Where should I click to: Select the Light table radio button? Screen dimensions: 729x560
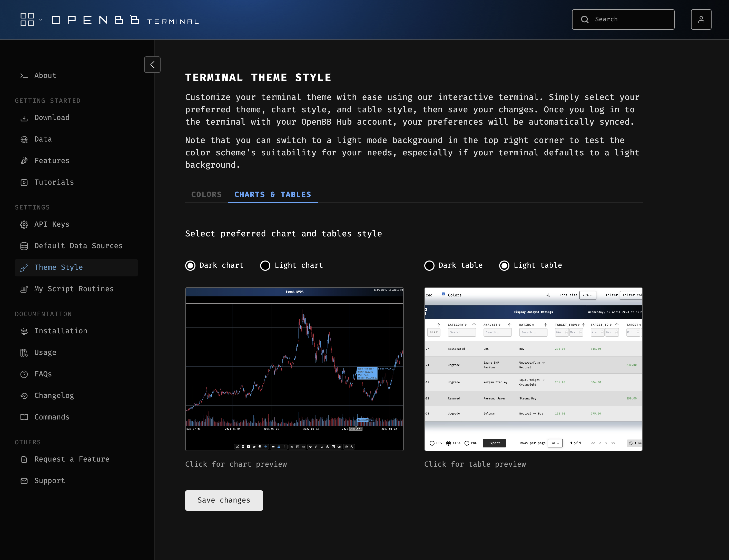pos(504,266)
